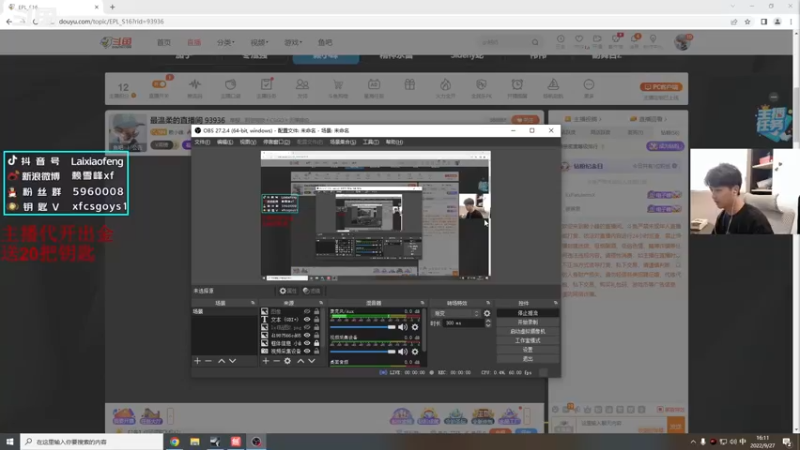800x450 pixels.
Task: Open the Douyu follows heart icon
Action: [579, 39]
